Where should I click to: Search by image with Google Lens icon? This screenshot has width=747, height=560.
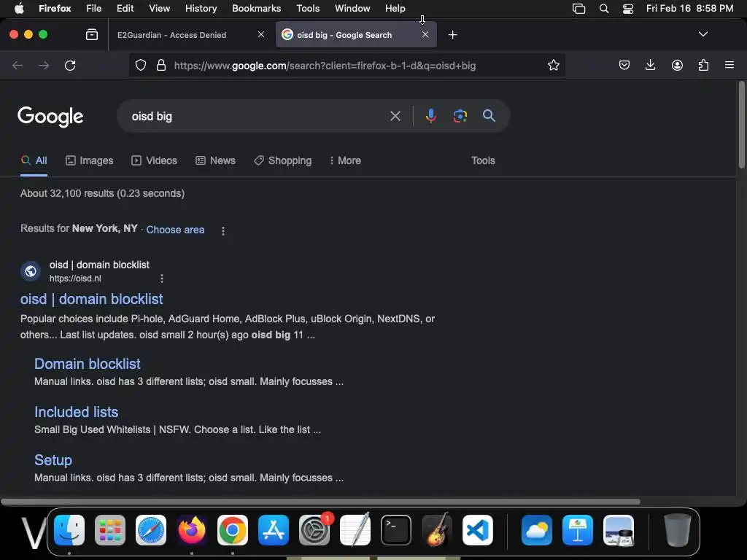click(460, 116)
